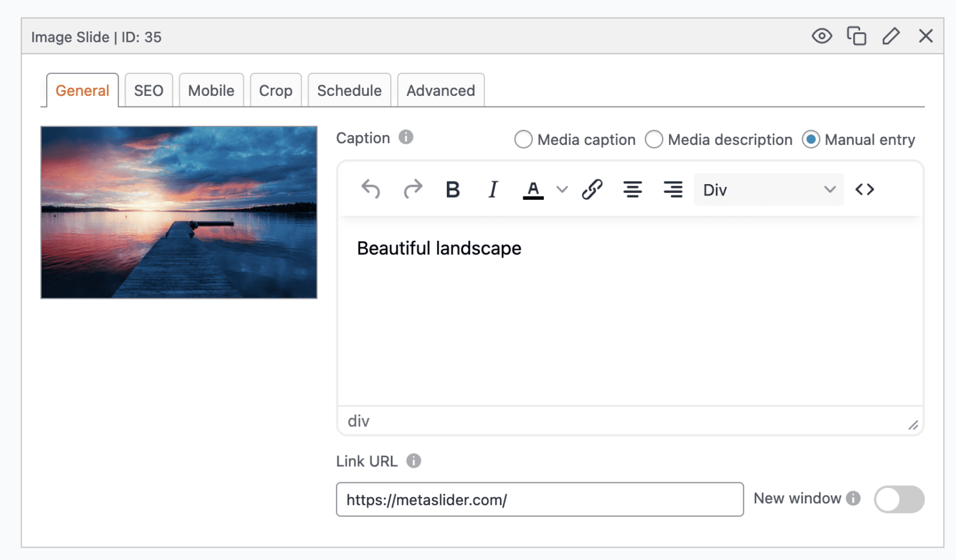
Task: Insert a link in the caption editor
Action: pyautogui.click(x=591, y=189)
